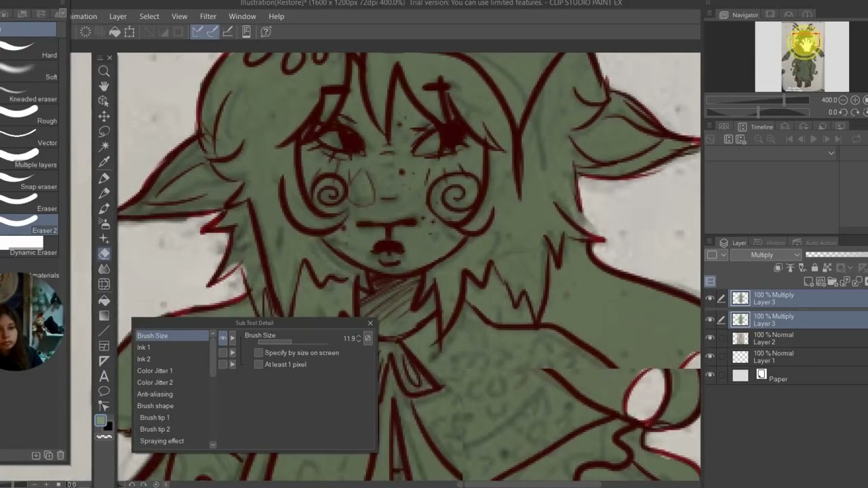The image size is (868, 488).
Task: Click the help question mark icon
Action: point(266,31)
